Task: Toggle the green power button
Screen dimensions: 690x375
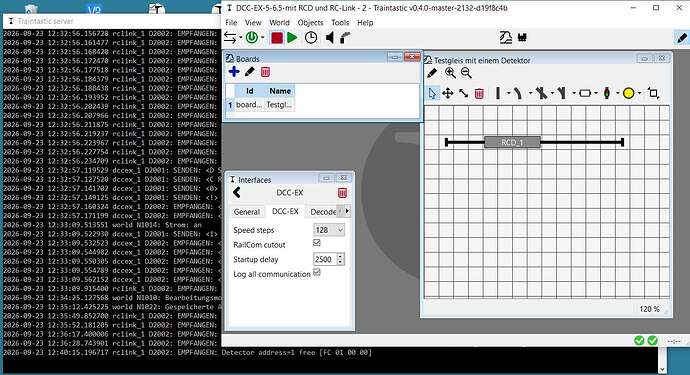Action: (x=252, y=38)
